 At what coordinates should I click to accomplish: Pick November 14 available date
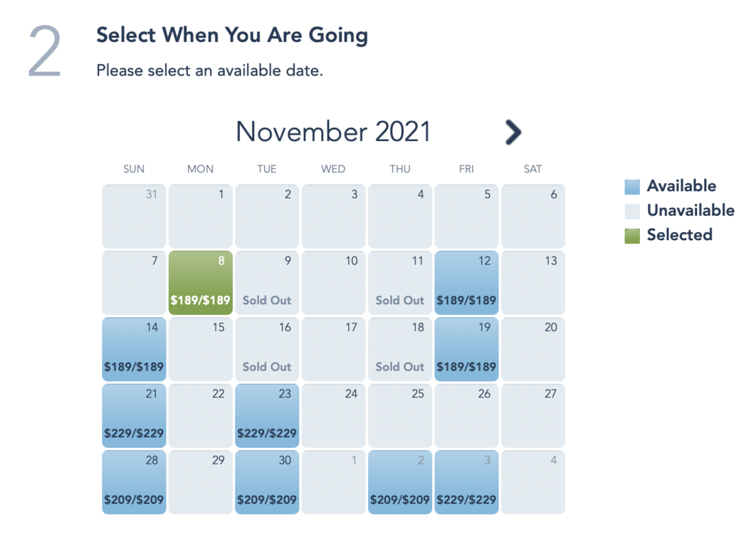(x=134, y=349)
